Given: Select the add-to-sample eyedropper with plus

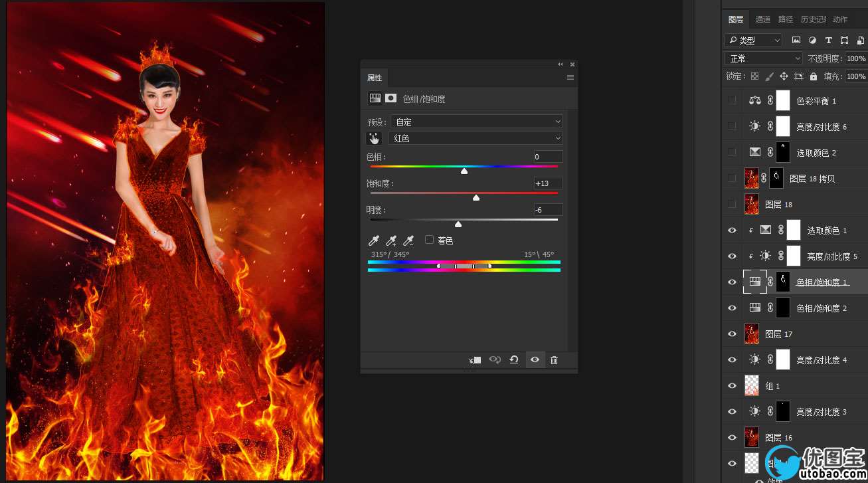Looking at the screenshot, I should 392,241.
